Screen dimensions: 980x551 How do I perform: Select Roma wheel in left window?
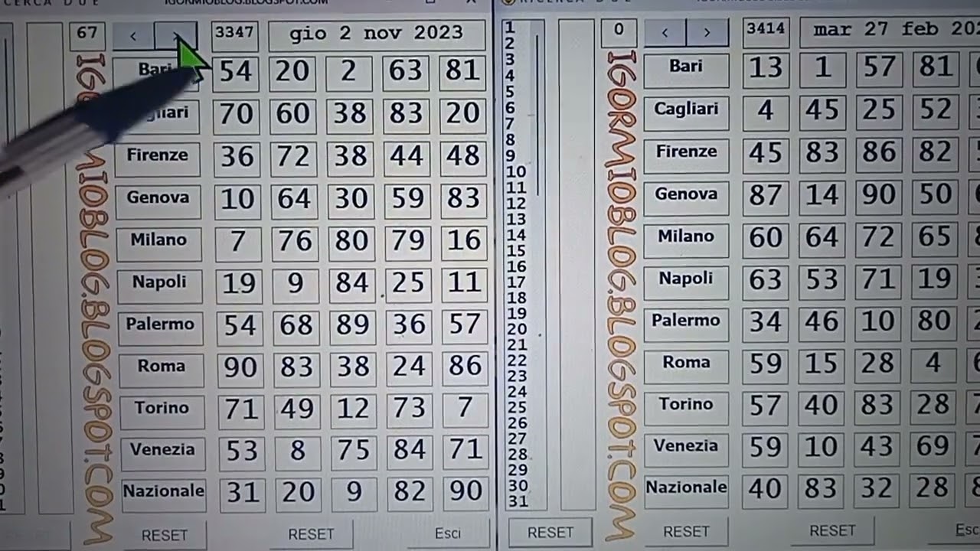[161, 367]
